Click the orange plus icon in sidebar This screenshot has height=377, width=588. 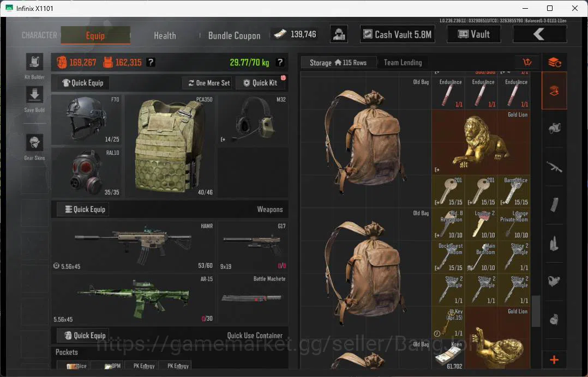pos(554,360)
